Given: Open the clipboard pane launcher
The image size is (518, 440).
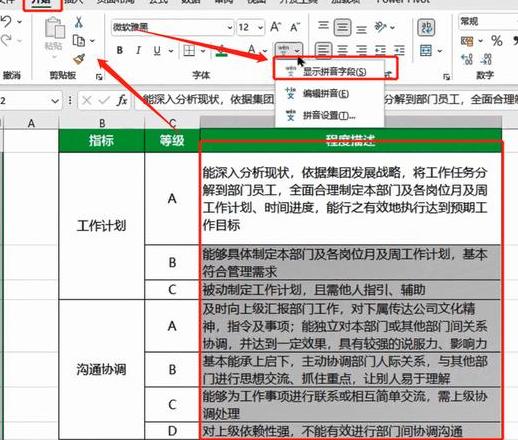Looking at the screenshot, I should tap(99, 77).
